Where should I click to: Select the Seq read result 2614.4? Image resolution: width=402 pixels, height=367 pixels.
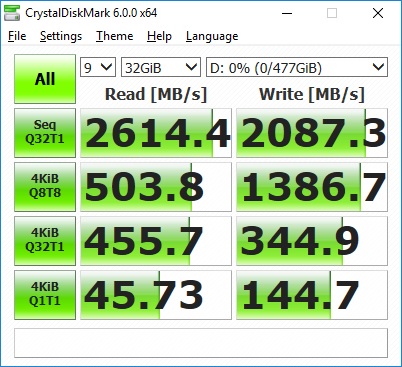[156, 133]
